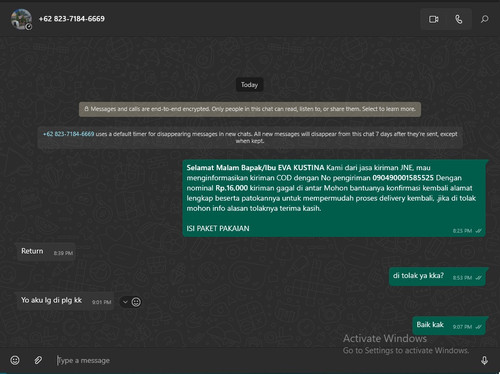Select the 'Baik kak' sent message

coord(449,325)
